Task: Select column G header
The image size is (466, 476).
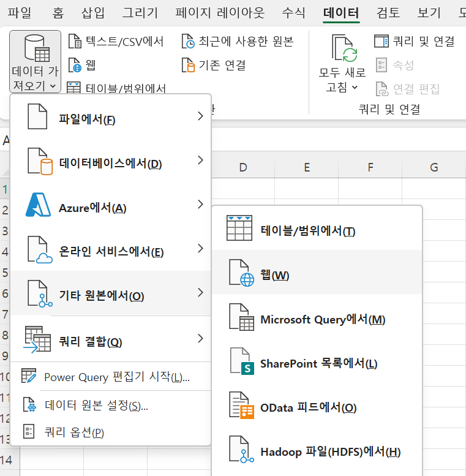Action: [x=434, y=167]
